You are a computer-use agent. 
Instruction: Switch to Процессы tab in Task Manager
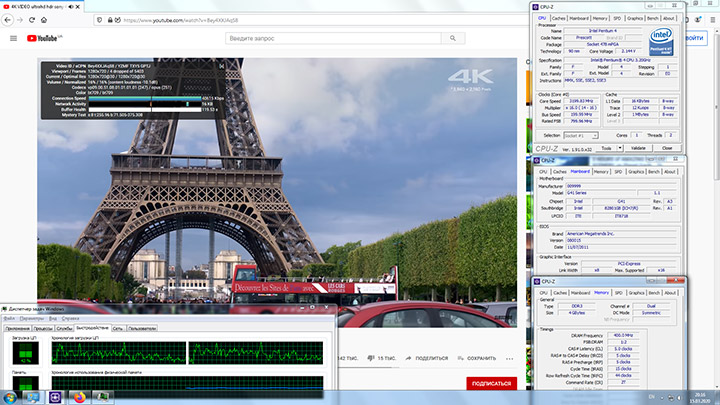tap(43, 328)
